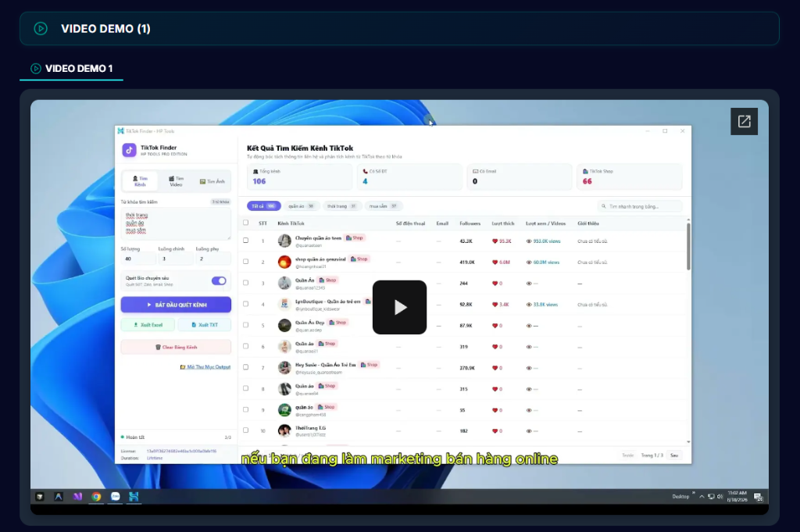This screenshot has width=800, height=532.
Task: Export results with Xuất Excel button
Action: pyautogui.click(x=148, y=324)
